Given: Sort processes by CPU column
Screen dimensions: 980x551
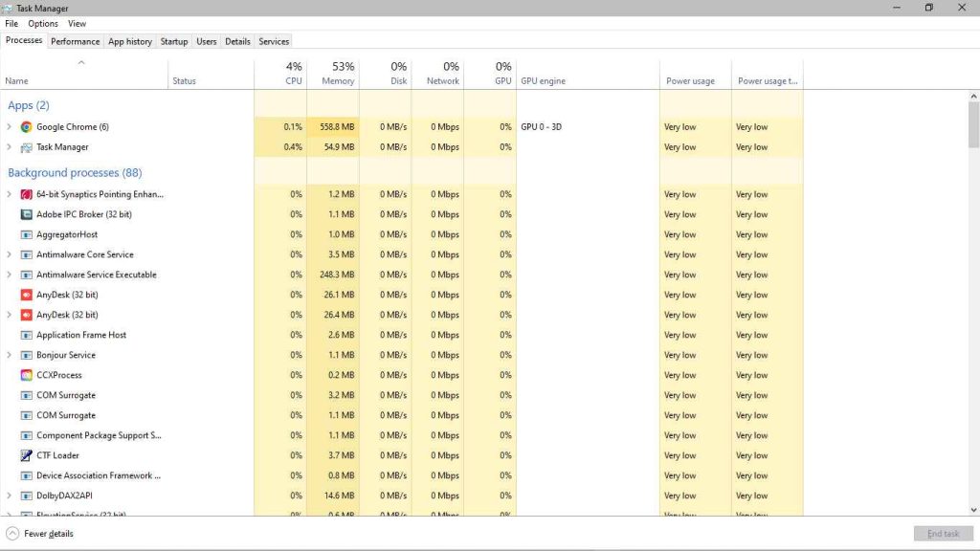Looking at the screenshot, I should [280, 75].
